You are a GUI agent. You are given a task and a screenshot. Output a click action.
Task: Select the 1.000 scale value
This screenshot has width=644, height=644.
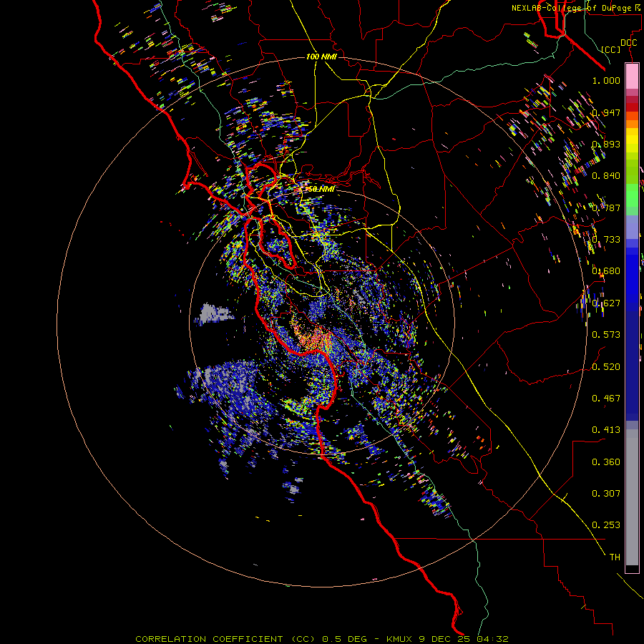(x=606, y=80)
